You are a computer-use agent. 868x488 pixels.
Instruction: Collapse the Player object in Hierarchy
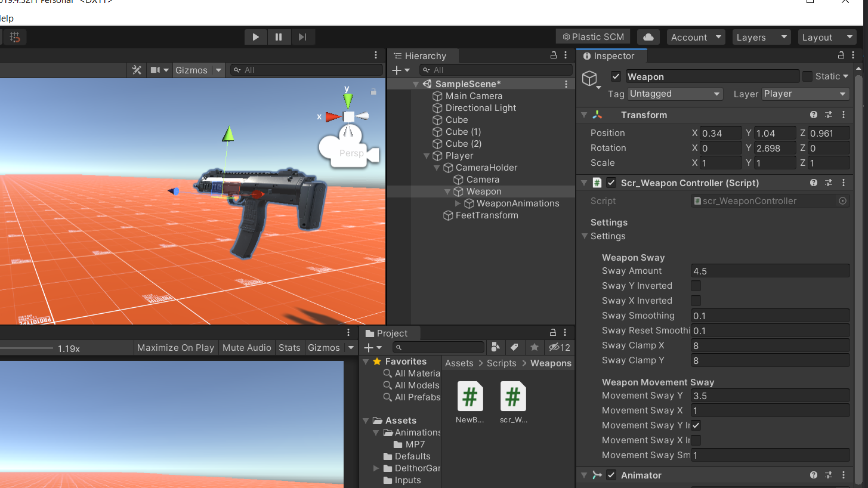(427, 156)
